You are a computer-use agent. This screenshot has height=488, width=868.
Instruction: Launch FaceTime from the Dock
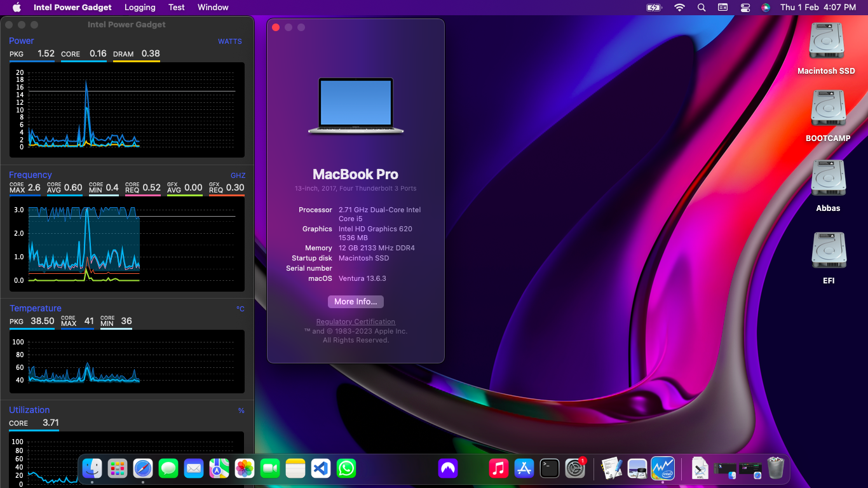270,469
